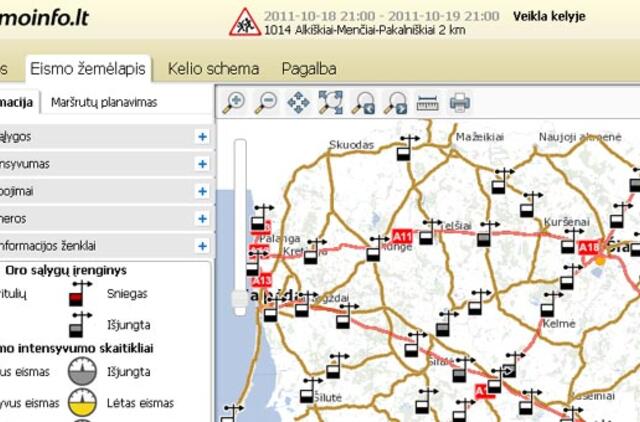The height and width of the screenshot is (422, 640).
Task: Select the zoom in magnifier tool
Action: click(234, 102)
